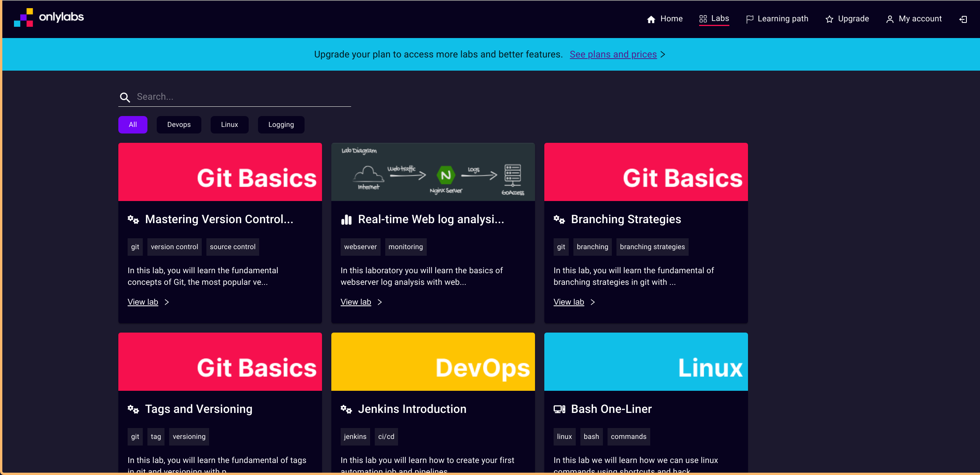Click chevron next to Mastering Version Control View lab
This screenshot has height=475, width=980.
point(167,302)
